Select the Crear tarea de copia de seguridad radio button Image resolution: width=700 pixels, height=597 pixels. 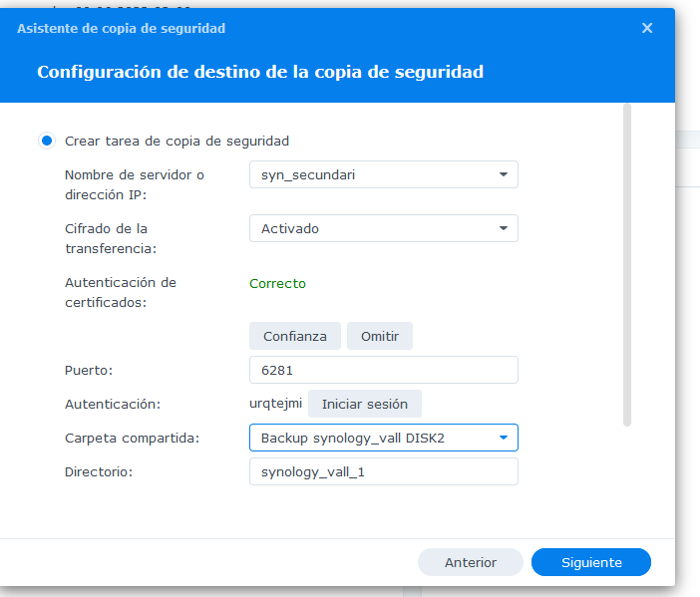tap(47, 142)
